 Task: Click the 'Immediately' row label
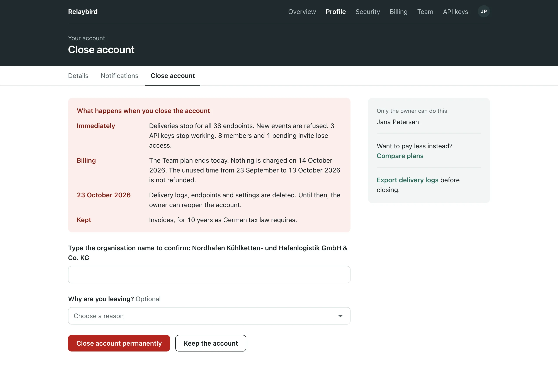(96, 126)
